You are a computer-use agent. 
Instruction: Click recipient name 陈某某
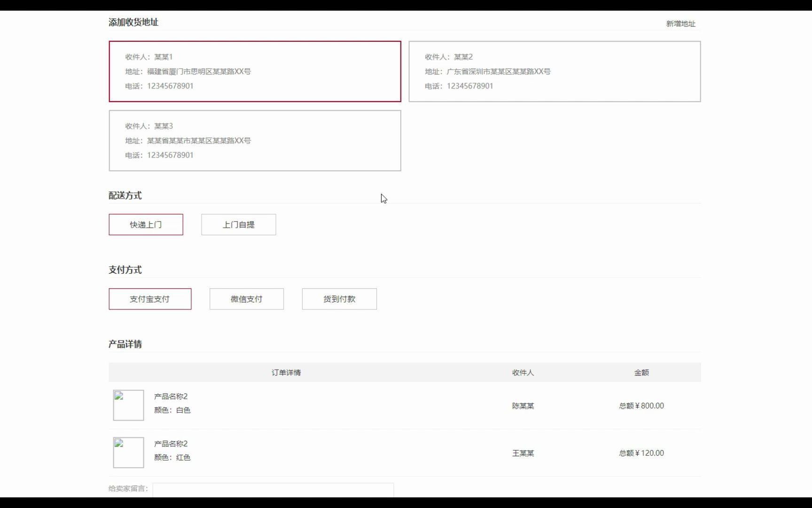523,406
